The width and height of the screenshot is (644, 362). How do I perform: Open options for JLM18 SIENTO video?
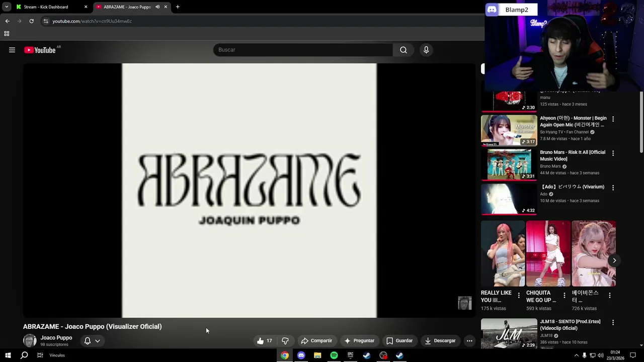point(613,322)
